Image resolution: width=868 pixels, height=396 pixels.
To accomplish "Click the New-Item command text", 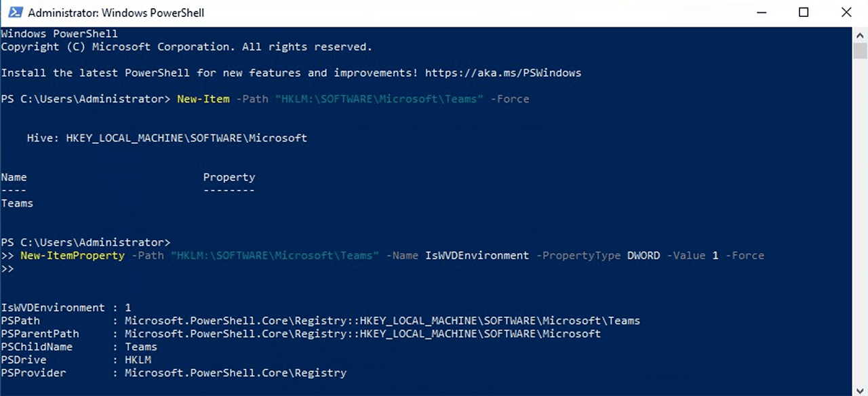I will click(x=203, y=99).
